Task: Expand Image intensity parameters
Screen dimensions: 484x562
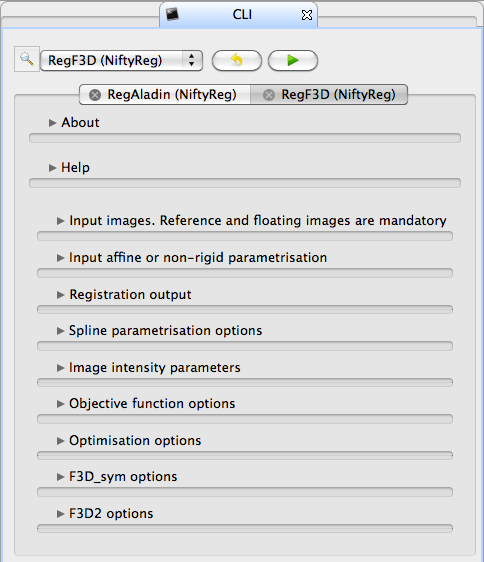Action: click(x=60, y=368)
